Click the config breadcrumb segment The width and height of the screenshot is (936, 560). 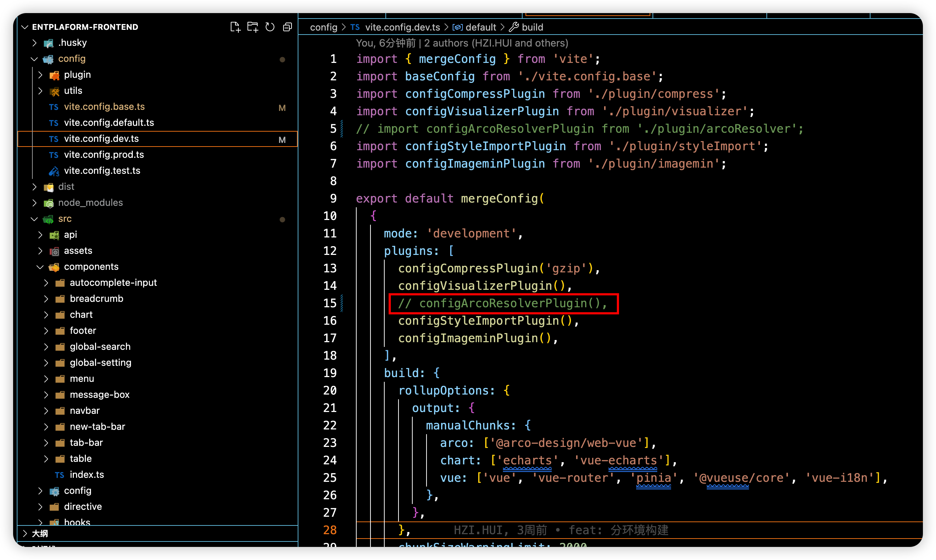point(323,27)
